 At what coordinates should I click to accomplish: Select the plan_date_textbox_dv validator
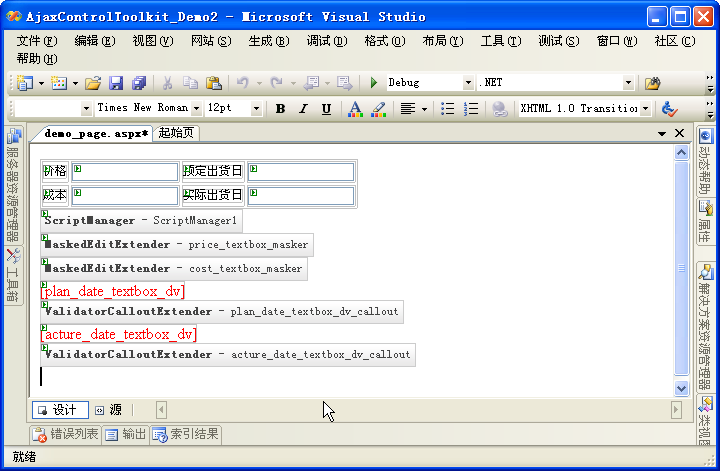[113, 292]
